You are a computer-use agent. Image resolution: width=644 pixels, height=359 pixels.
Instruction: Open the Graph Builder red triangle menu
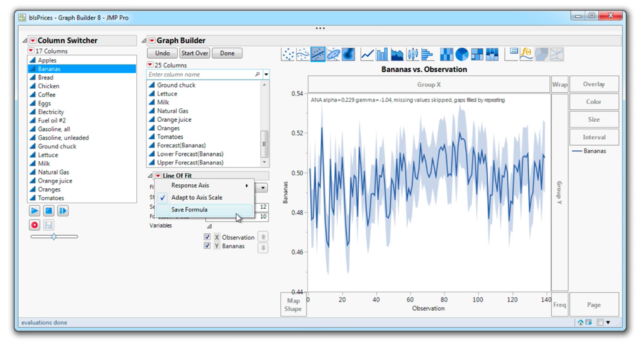(x=152, y=41)
